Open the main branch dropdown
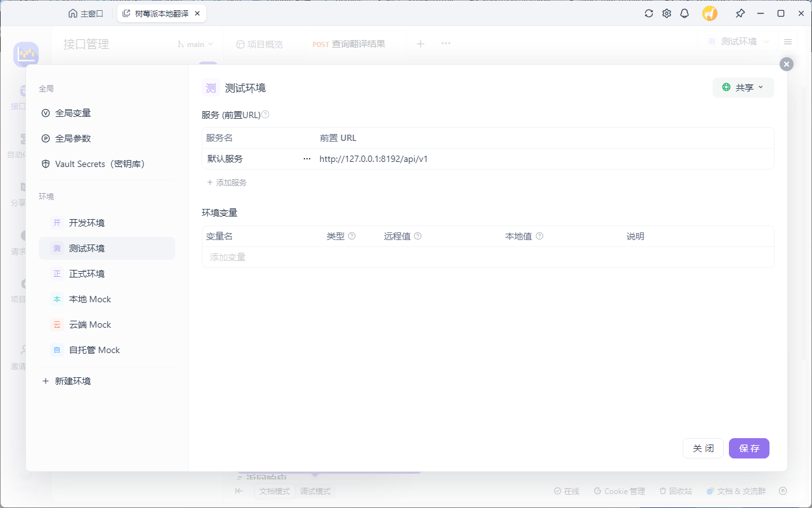 [195, 44]
